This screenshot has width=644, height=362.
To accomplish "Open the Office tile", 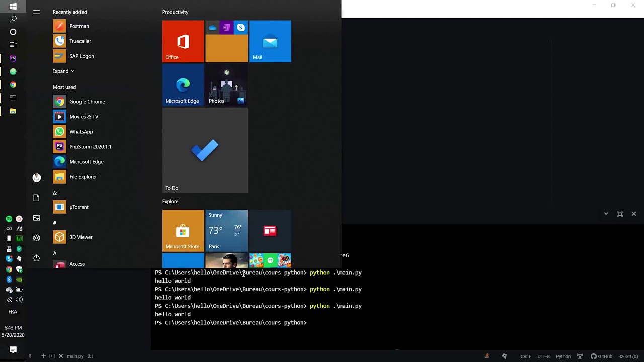I will click(183, 41).
